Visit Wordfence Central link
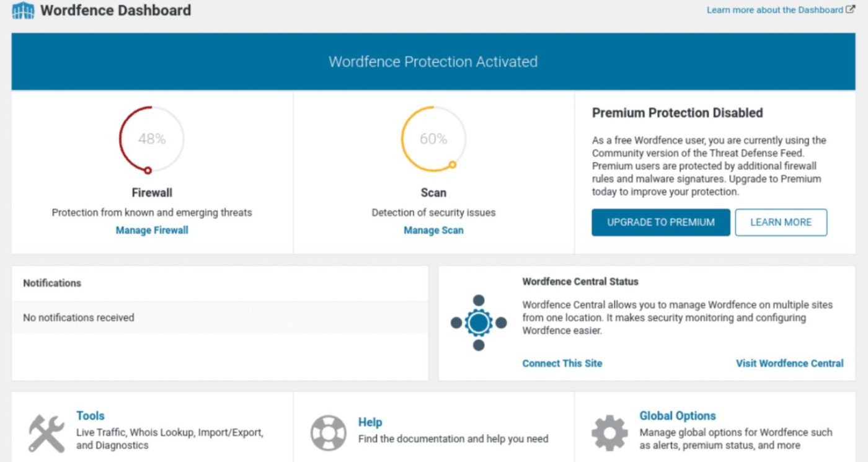Screen dimensions: 868x462 click(789, 363)
